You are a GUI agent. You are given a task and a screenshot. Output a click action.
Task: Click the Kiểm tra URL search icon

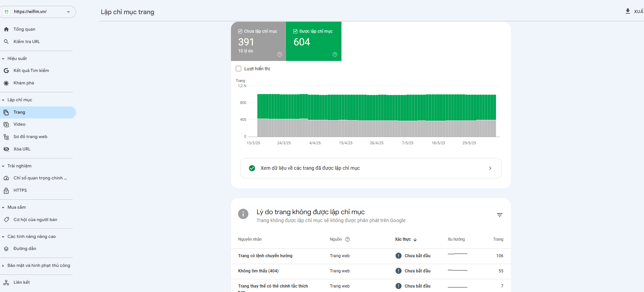[x=6, y=42]
